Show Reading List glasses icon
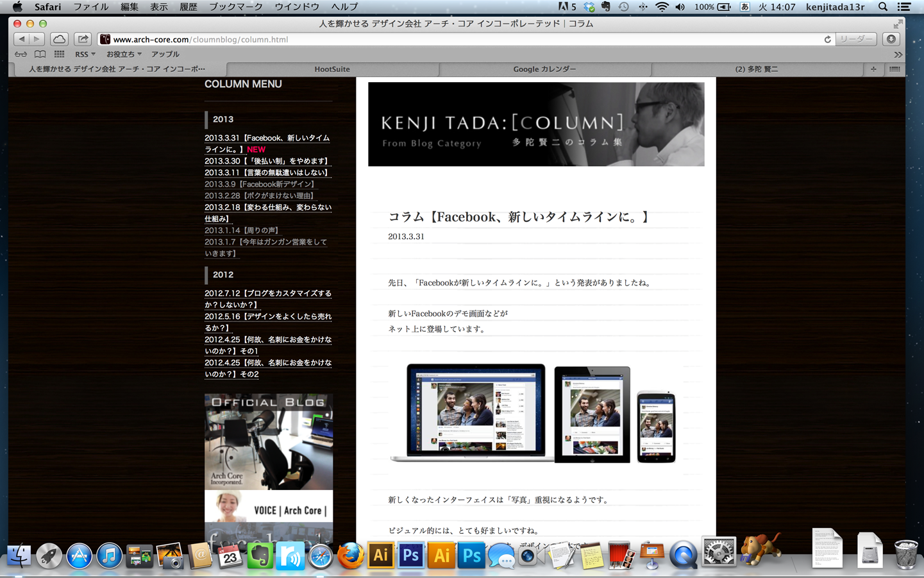This screenshot has height=578, width=924. pos(21,55)
